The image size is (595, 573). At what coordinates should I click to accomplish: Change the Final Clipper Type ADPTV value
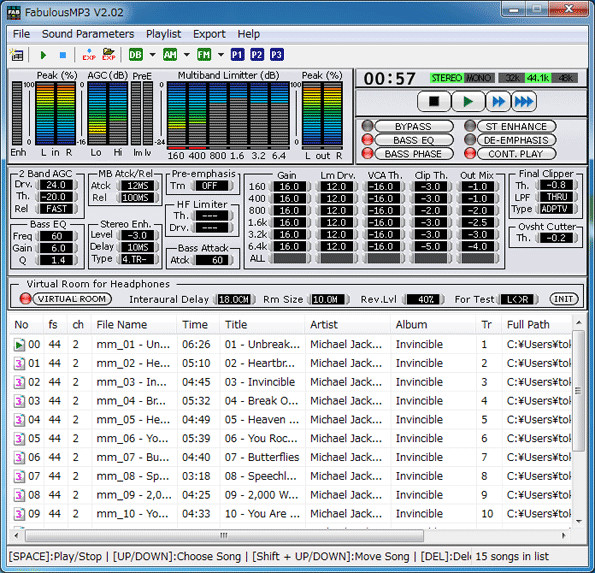click(556, 209)
